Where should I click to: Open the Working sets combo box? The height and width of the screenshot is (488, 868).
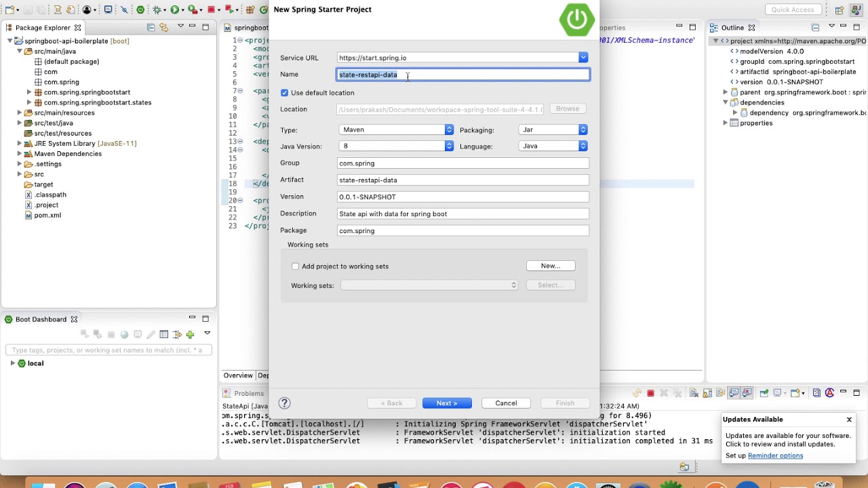point(429,285)
